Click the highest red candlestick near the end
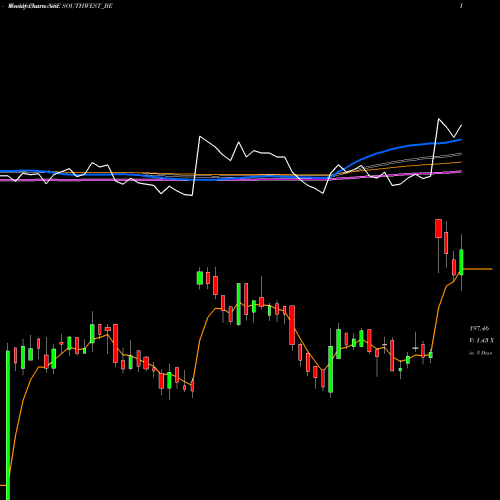Image resolution: width=500 pixels, height=500 pixels. (438, 229)
